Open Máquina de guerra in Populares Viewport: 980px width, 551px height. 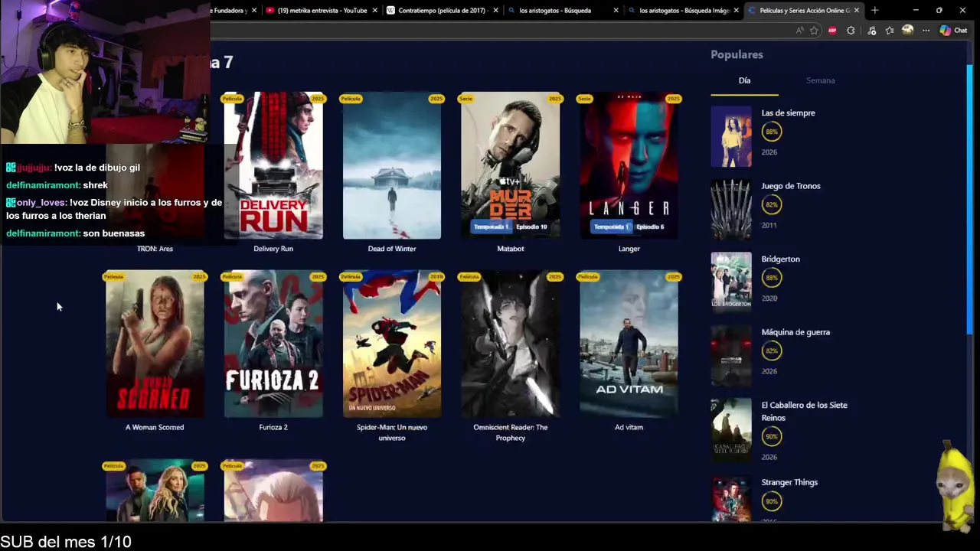pyautogui.click(x=795, y=332)
